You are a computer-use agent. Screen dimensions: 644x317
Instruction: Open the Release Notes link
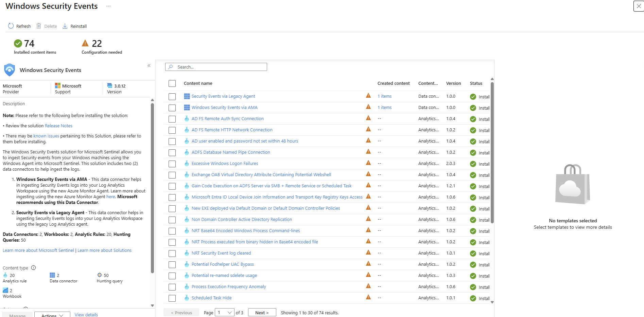[x=58, y=126]
